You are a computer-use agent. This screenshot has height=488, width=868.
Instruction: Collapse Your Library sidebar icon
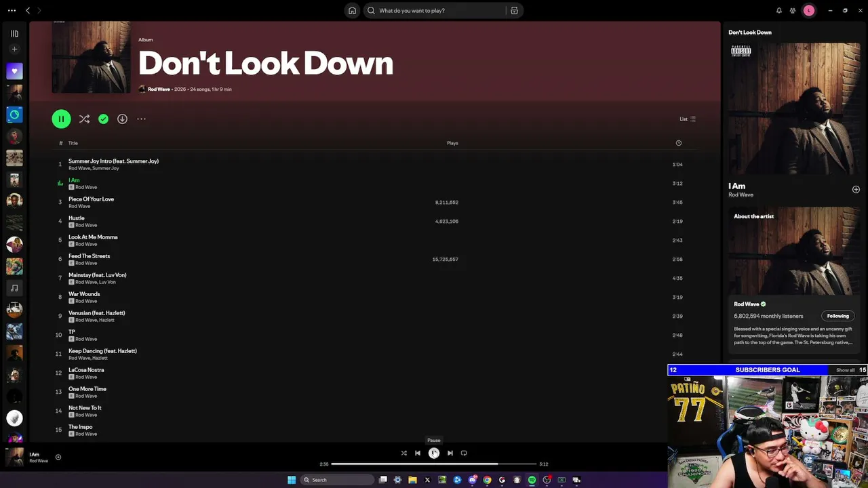(x=14, y=33)
